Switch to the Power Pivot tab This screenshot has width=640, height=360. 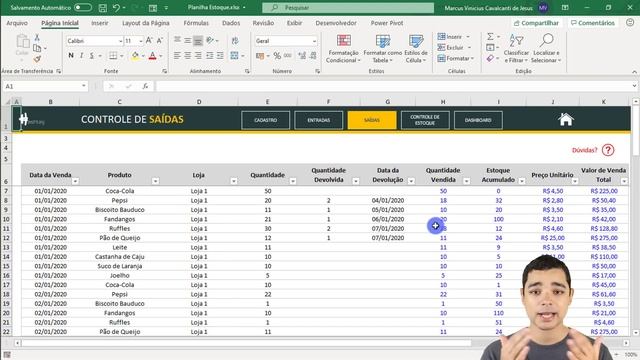[x=387, y=23]
